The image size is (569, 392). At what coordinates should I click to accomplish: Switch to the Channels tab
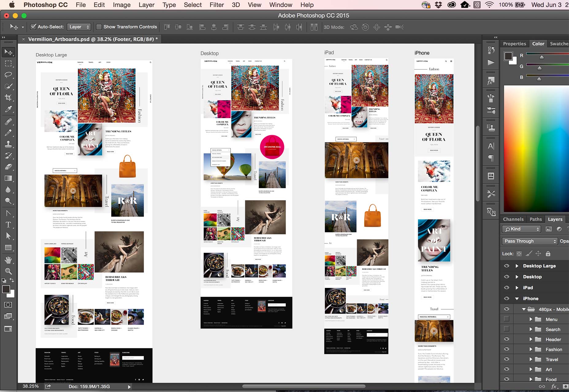(513, 219)
